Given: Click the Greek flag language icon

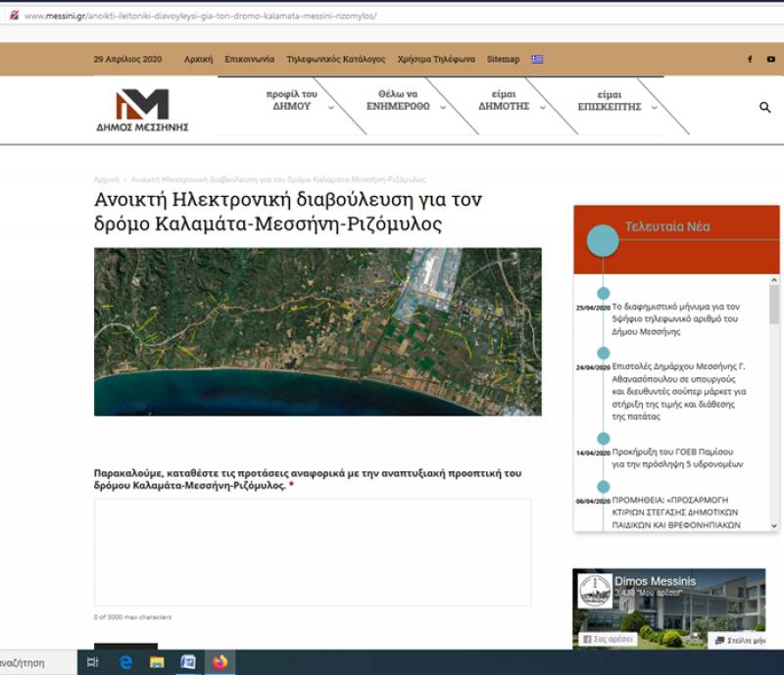Looking at the screenshot, I should pos(537,59).
